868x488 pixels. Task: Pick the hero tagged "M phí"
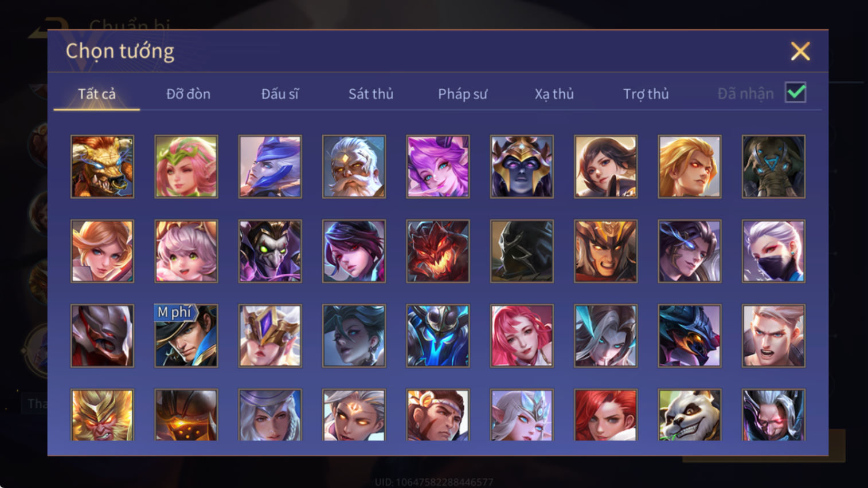click(186, 336)
